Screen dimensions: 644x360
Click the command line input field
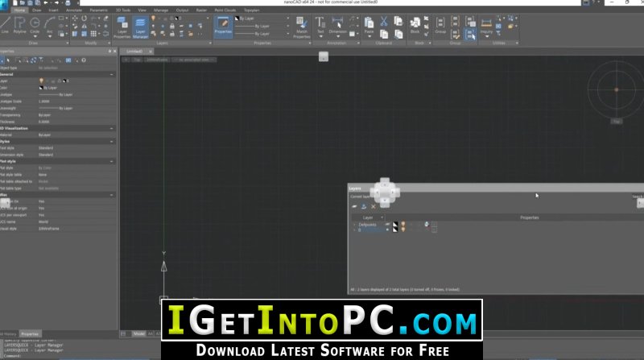(82, 356)
